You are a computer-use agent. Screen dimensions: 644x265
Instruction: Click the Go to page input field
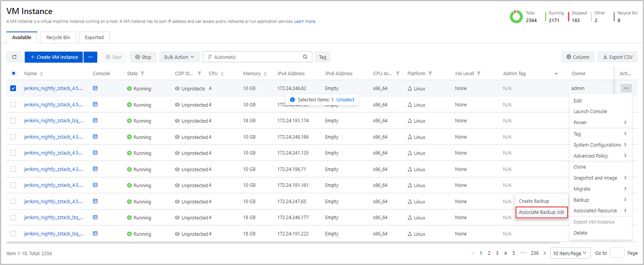coord(617,253)
